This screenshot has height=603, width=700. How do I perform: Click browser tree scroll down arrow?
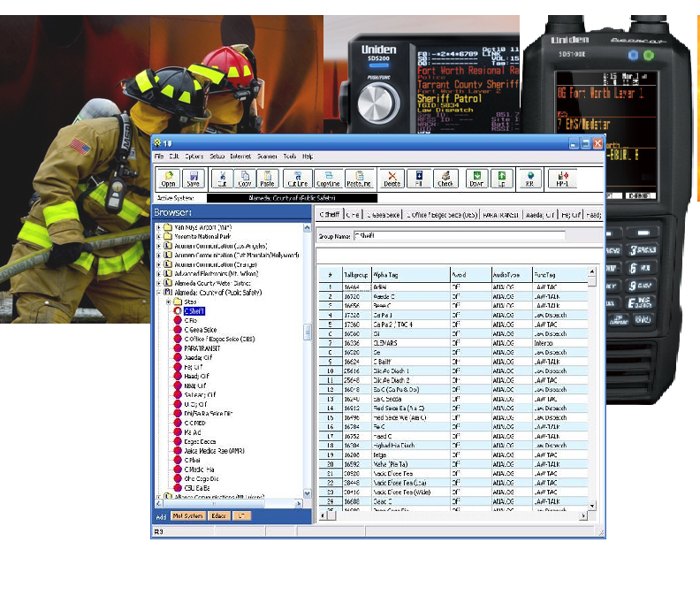pos(308,493)
